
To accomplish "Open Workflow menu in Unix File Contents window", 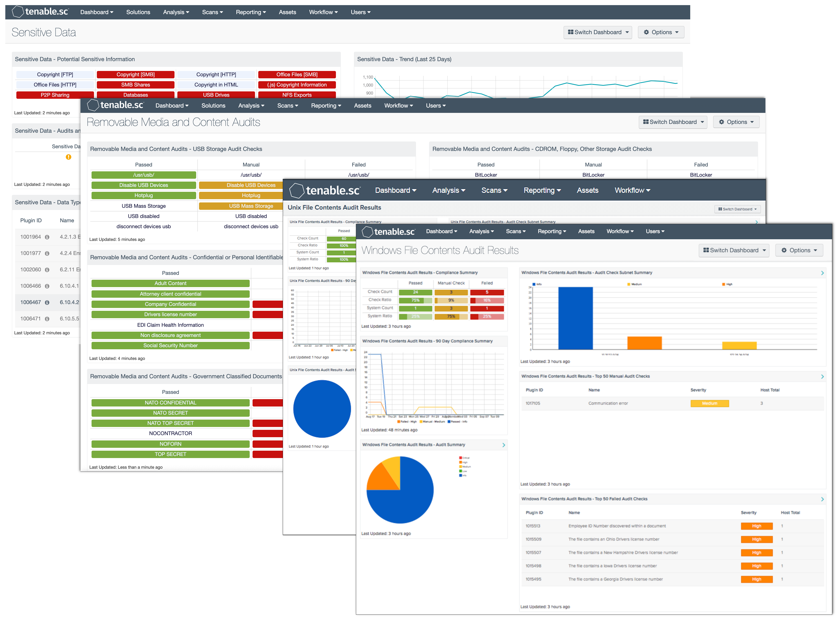I will pos(633,191).
